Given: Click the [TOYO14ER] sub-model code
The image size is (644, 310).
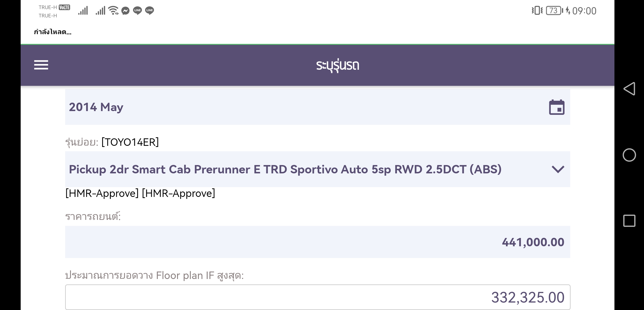Looking at the screenshot, I should (x=130, y=142).
